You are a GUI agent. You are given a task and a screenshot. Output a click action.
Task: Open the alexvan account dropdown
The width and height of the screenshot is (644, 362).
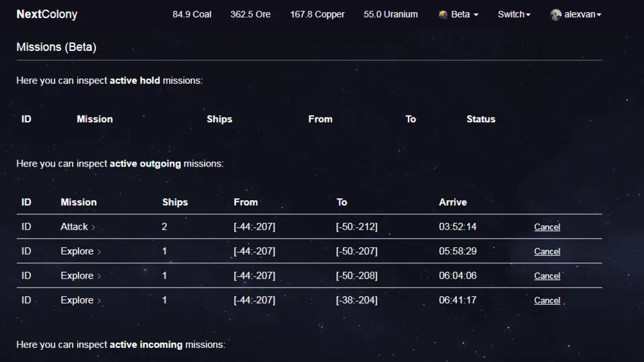tap(581, 14)
